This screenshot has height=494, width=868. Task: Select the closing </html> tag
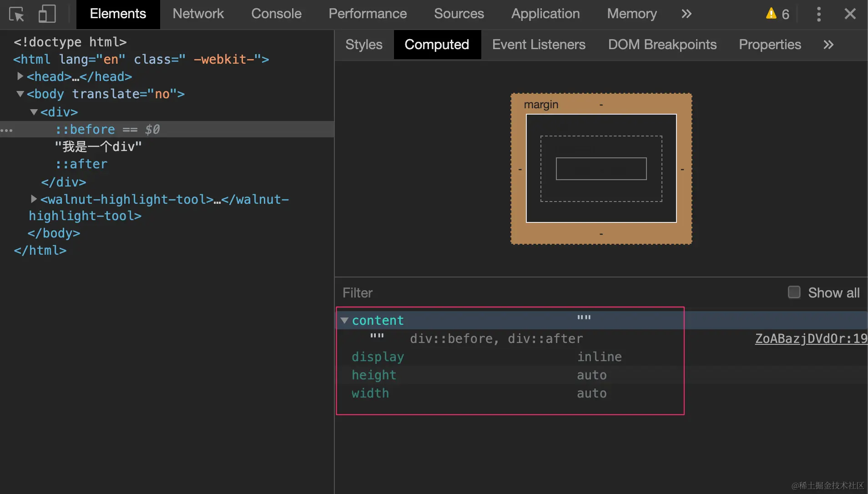40,250
